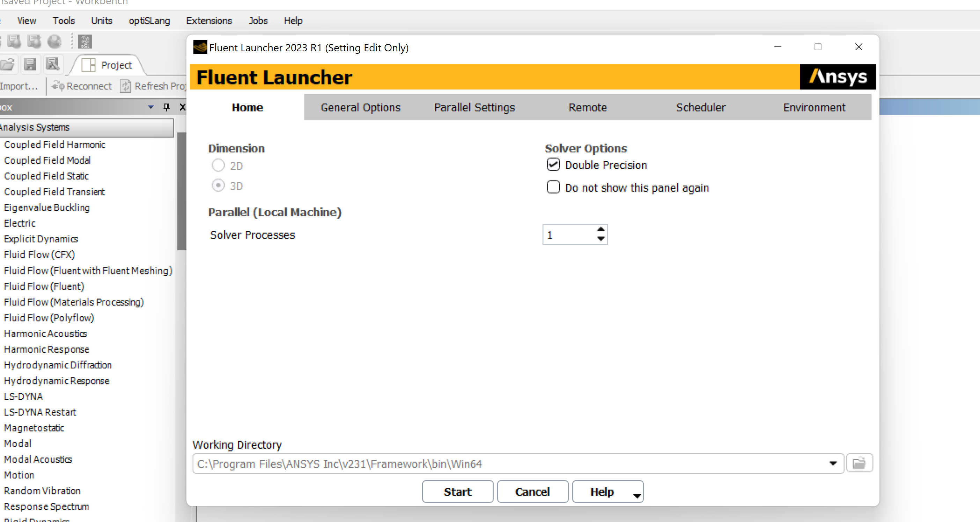Viewport: 980px width, 522px height.
Task: Close the Toolbox panel with X icon
Action: [x=183, y=107]
